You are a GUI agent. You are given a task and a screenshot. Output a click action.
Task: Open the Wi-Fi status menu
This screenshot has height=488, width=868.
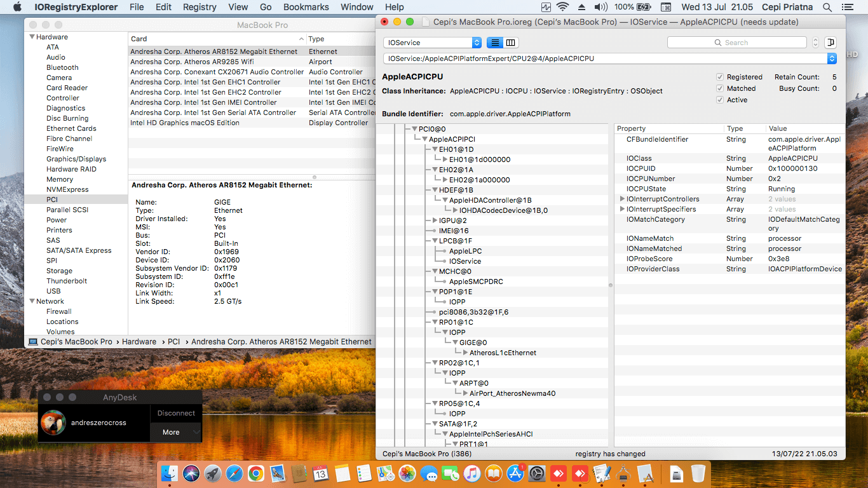[562, 7]
